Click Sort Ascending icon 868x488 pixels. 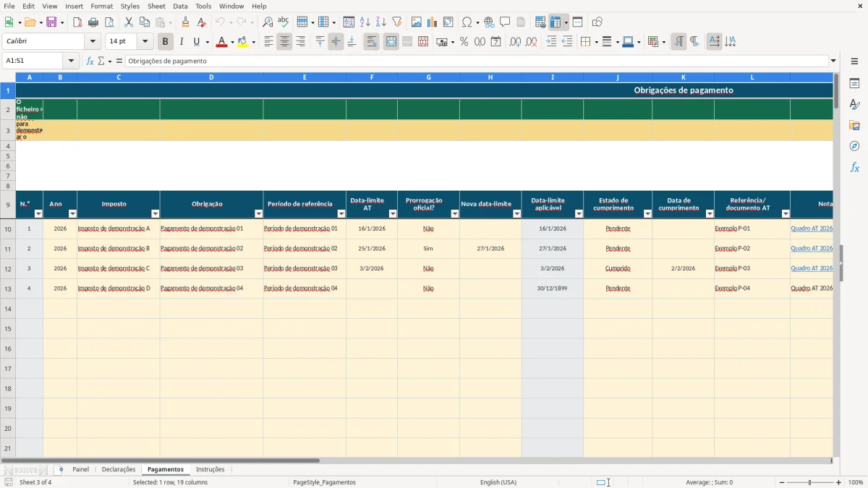tap(365, 22)
